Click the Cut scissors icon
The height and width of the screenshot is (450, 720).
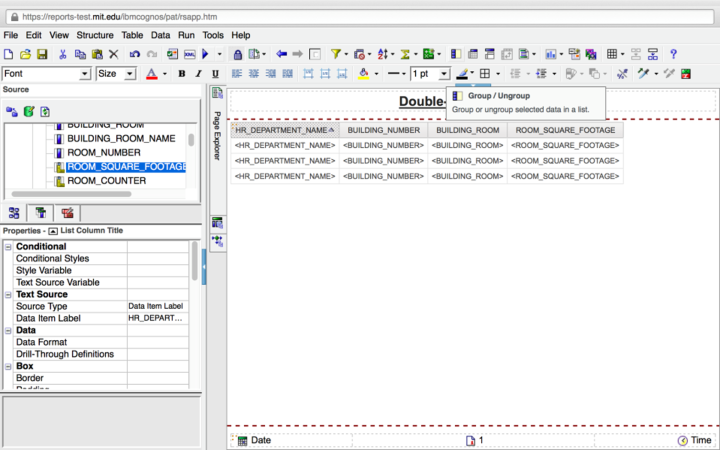tap(63, 54)
